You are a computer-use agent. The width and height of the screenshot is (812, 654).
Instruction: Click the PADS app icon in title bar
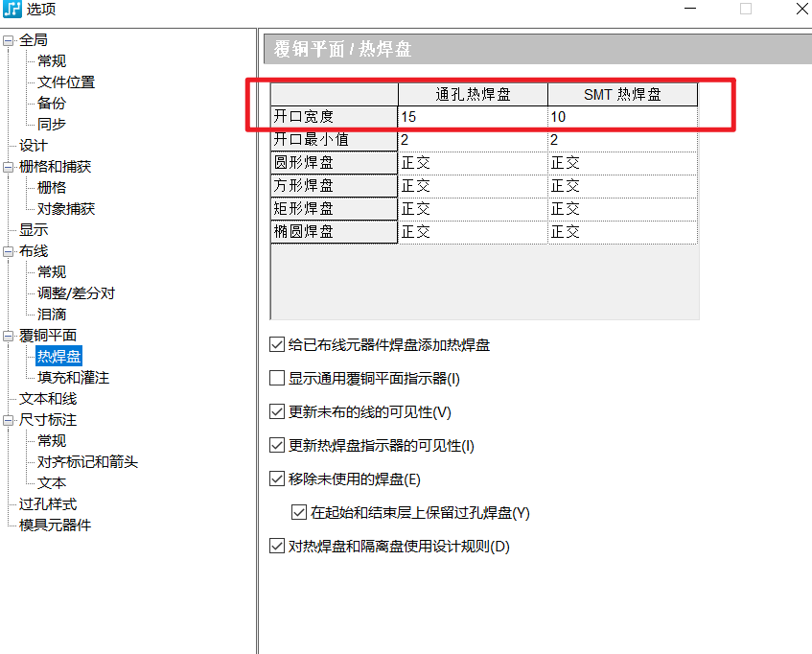[12, 9]
